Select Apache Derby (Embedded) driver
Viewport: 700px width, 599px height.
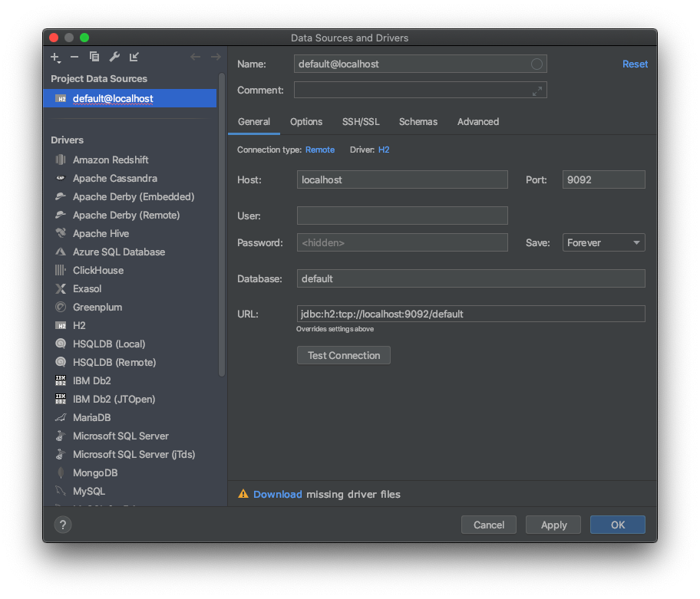(x=130, y=196)
